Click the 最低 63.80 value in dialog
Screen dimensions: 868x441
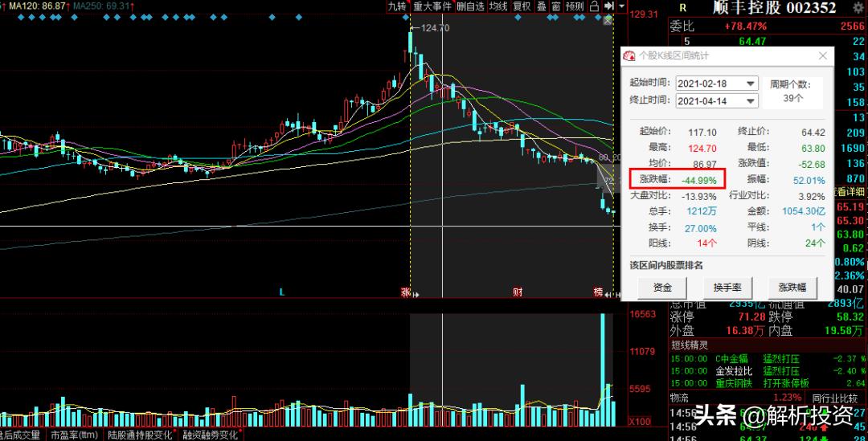813,148
